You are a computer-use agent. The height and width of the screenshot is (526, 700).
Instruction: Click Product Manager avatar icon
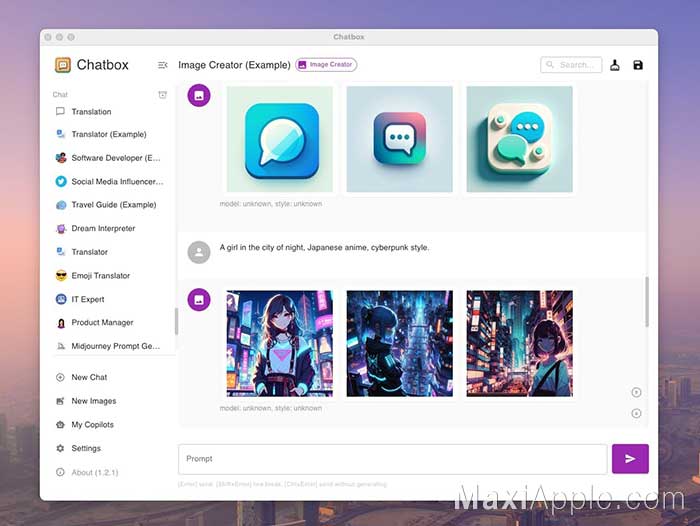pos(61,323)
